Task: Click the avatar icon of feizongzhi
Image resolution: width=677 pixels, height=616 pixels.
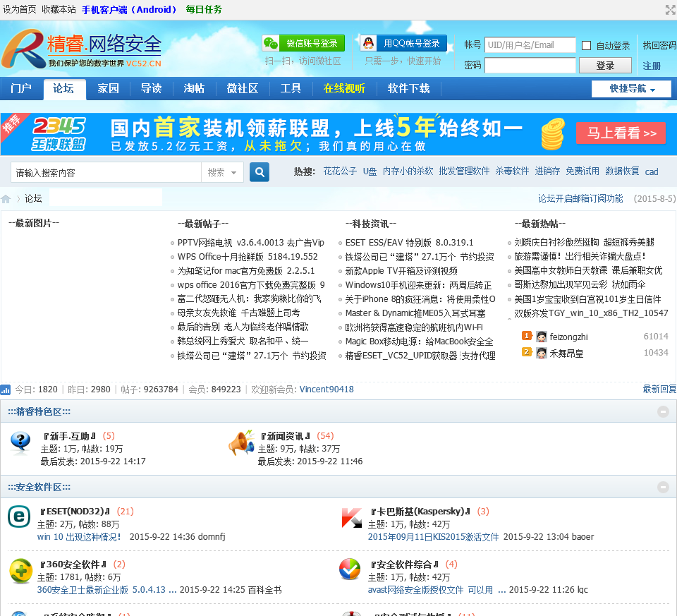Action: 542,337
